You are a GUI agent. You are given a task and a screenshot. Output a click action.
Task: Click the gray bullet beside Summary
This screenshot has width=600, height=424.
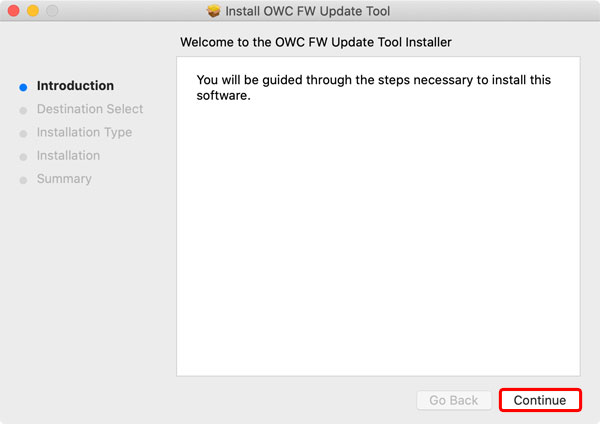[23, 180]
